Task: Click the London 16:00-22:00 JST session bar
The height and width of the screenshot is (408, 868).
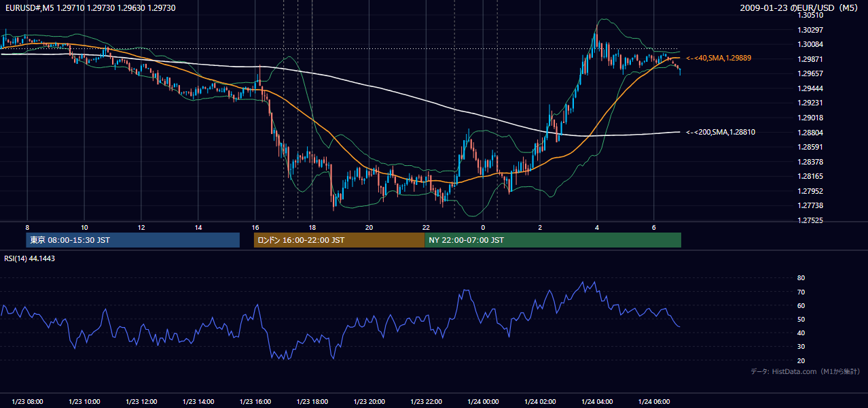Action: 339,240
